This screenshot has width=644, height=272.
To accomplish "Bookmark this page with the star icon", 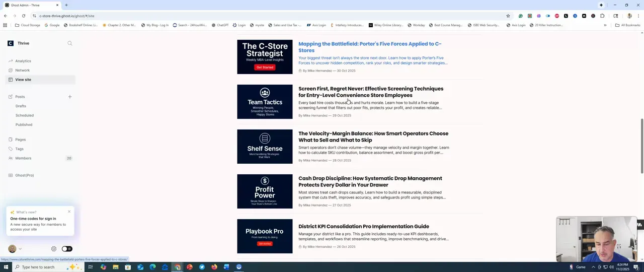I will pyautogui.click(x=508, y=16).
